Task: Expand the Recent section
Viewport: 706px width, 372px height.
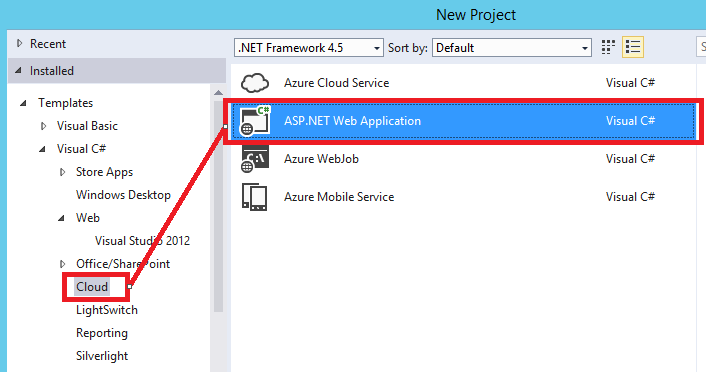Action: 19,43
